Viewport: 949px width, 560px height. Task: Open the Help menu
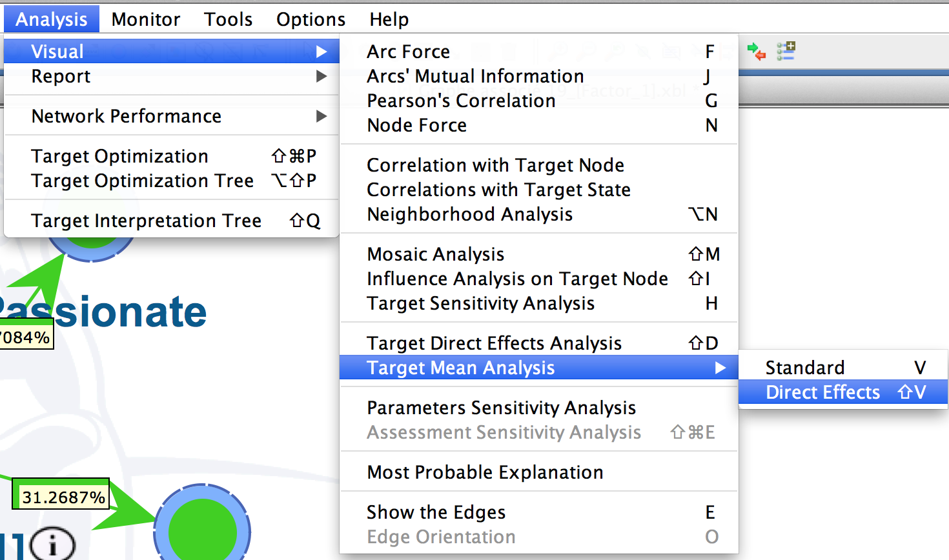[389, 19]
